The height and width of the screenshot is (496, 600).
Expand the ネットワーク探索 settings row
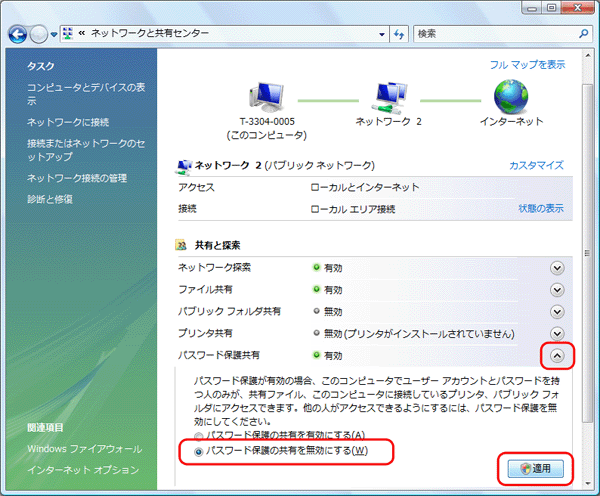tap(558, 267)
